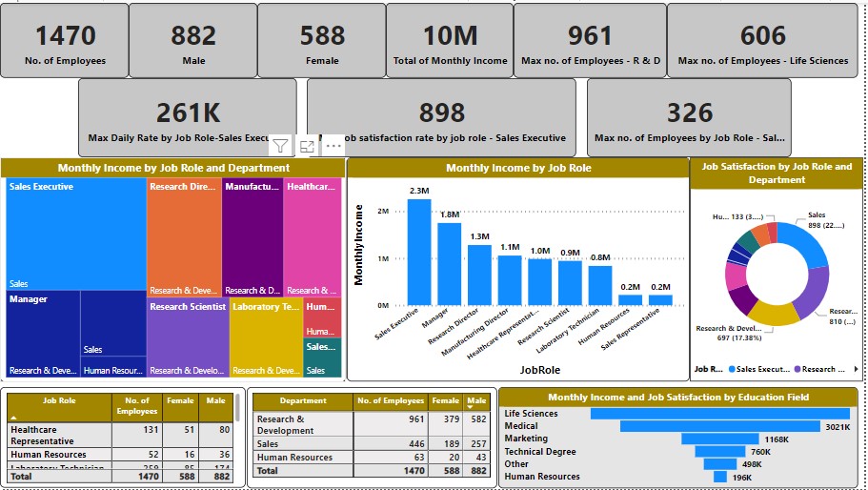
Task: Open the More options ellipsis menu
Action: 333,146
